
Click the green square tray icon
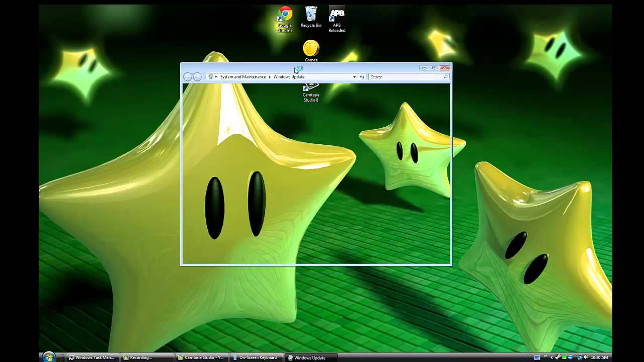point(564,357)
